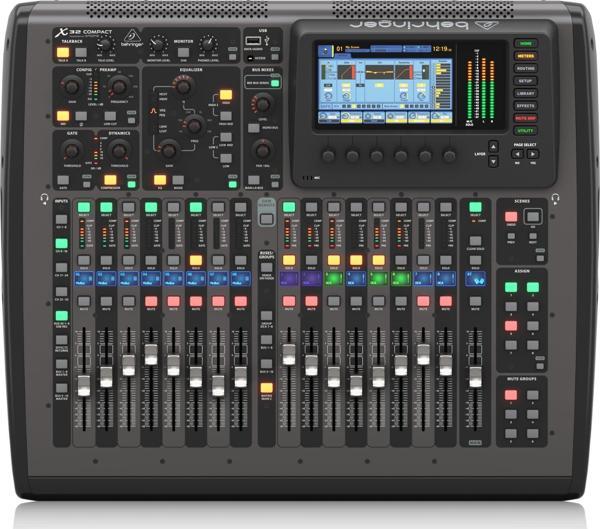Click the Layer up arrow
Viewport: 600px width, 529px height.
494,147
